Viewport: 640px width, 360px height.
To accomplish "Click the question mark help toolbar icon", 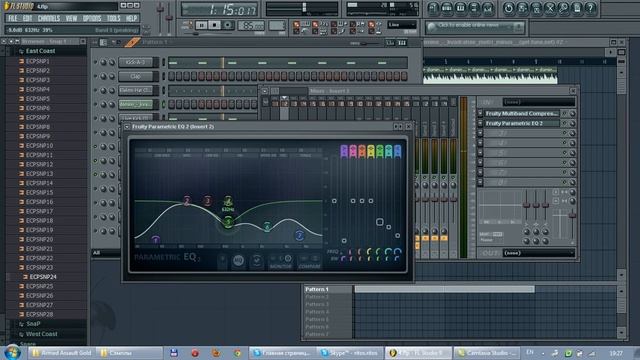I will [x=591, y=8].
